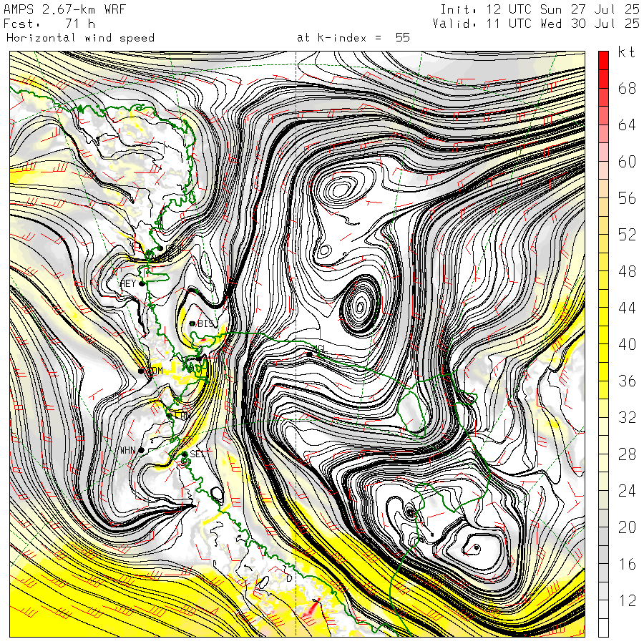Select the 'Valid: 11 UTC Wed 30 Jul 25' line
Screen dimensions: 644x644
click(x=536, y=24)
